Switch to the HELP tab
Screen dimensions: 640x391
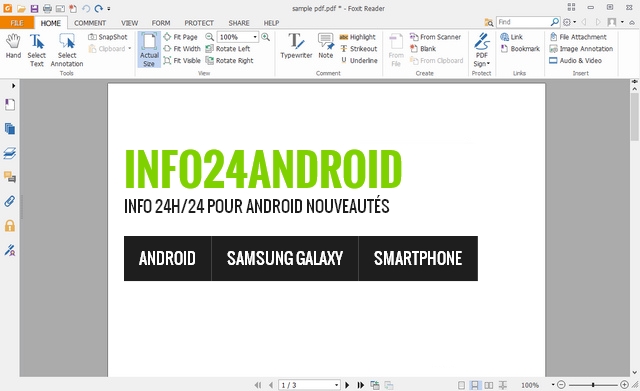271,23
